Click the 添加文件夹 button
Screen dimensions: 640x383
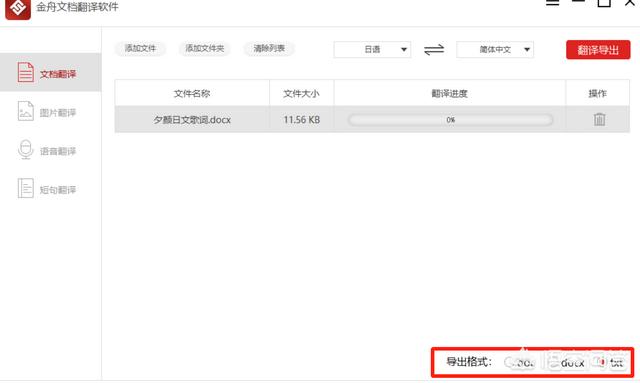204,49
